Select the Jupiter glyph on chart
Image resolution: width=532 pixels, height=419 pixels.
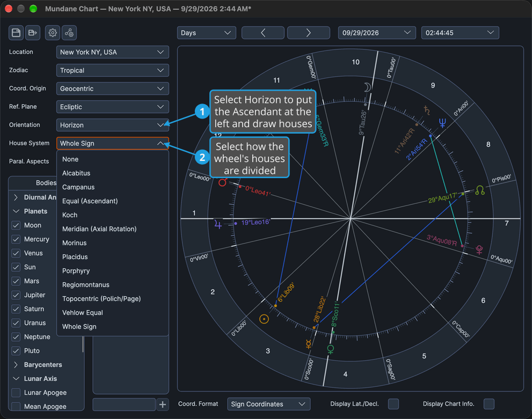[x=218, y=224]
